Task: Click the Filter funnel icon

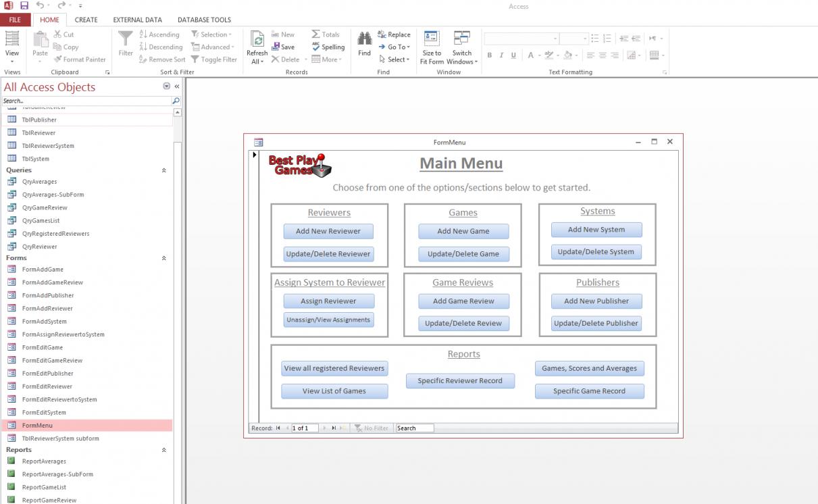Action: tap(126, 39)
